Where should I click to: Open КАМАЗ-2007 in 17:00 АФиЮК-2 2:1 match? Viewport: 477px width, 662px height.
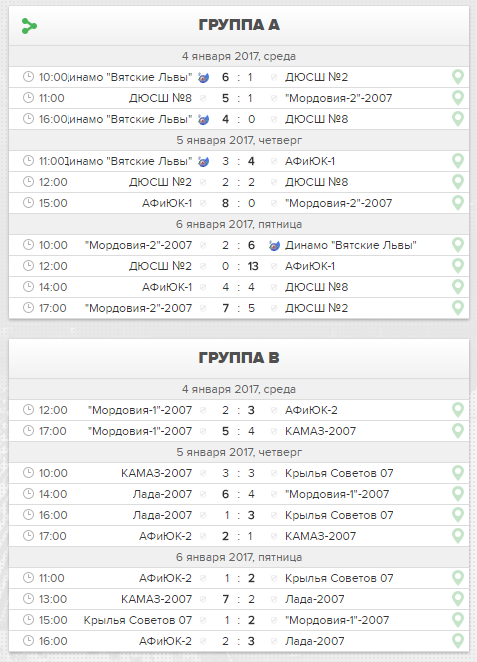pyautogui.click(x=320, y=536)
